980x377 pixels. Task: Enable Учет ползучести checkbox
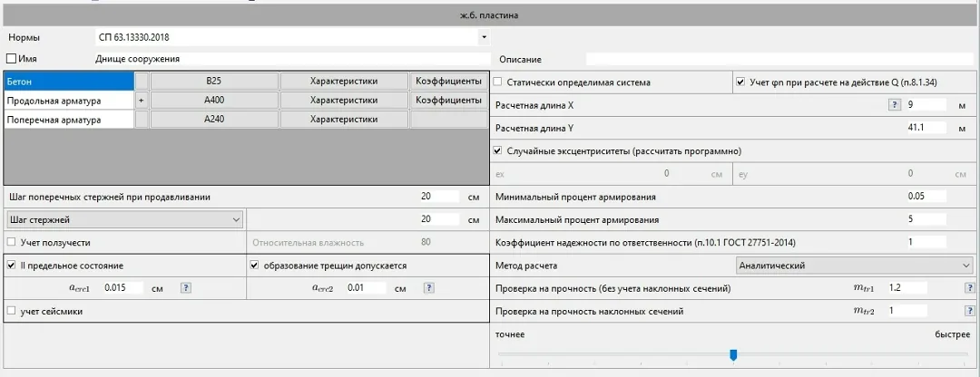pyautogui.click(x=11, y=242)
